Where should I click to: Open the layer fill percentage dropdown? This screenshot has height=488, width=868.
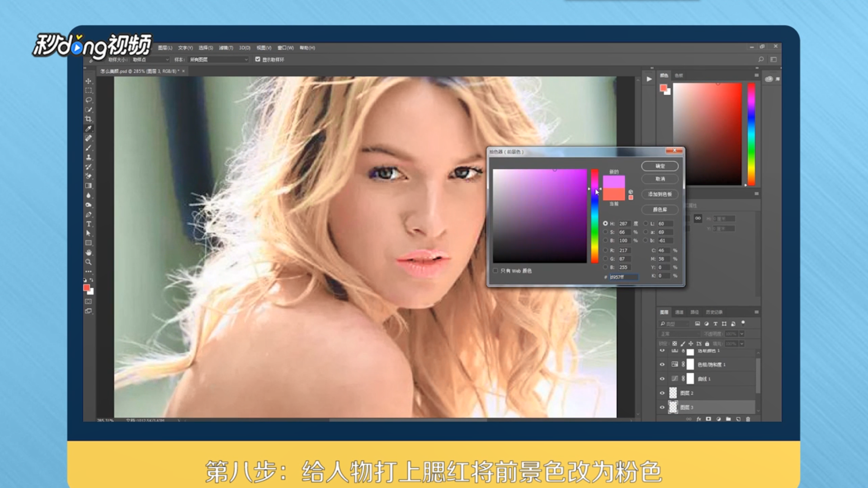(x=742, y=344)
